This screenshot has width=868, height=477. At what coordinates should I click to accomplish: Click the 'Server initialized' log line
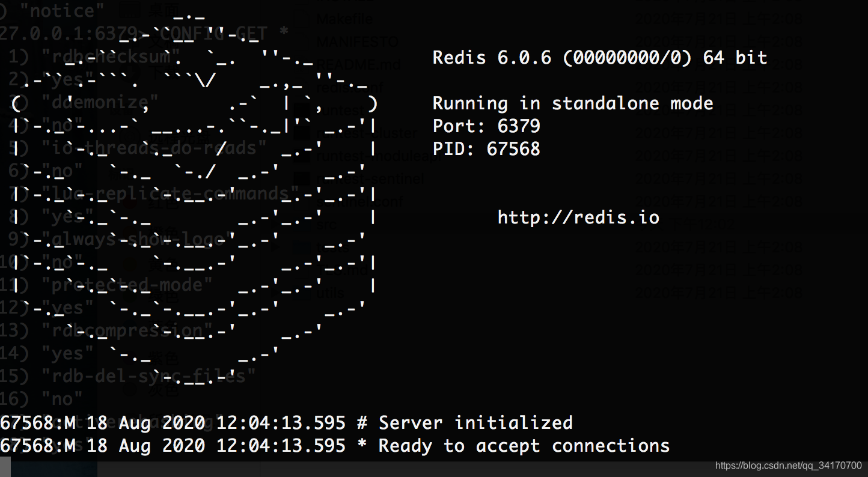click(x=286, y=423)
